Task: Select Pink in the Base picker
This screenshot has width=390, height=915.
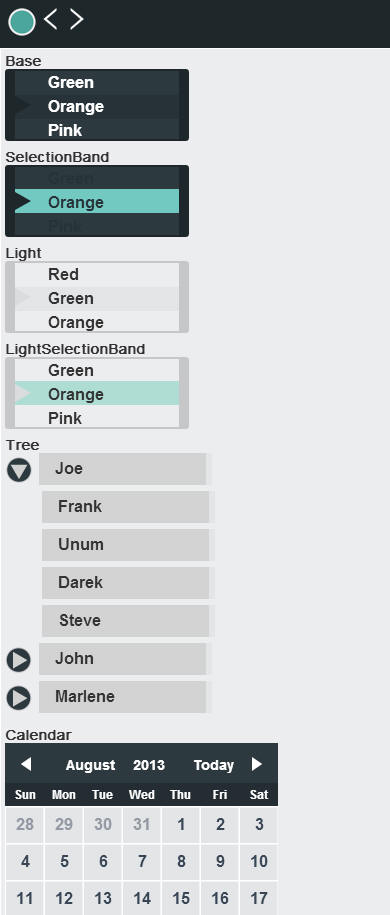Action: 97,130
